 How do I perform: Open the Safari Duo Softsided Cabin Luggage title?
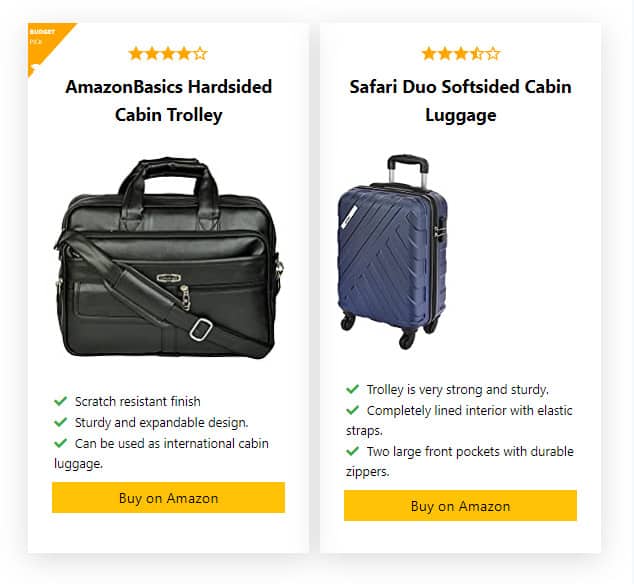[x=460, y=100]
